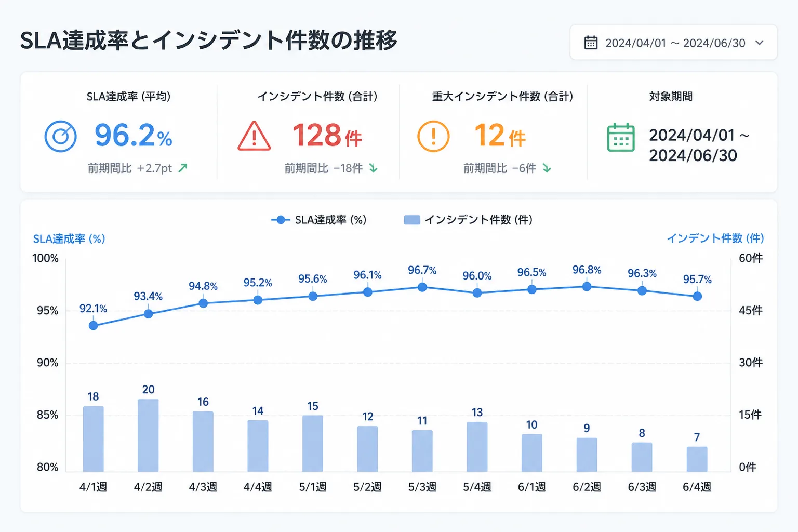Click the 96.2% SLA average value
798x532 pixels.
[134, 136]
